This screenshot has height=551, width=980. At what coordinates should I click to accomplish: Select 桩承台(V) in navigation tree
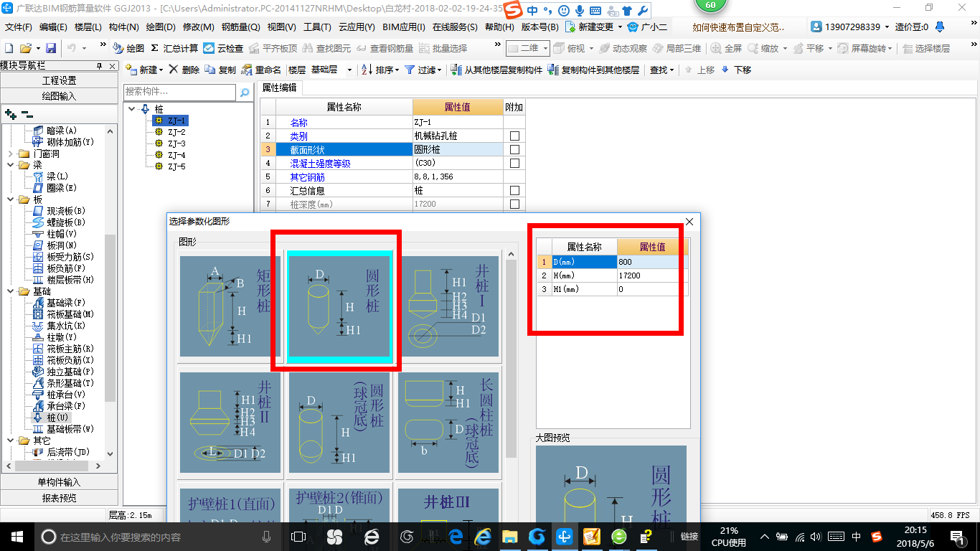click(59, 395)
